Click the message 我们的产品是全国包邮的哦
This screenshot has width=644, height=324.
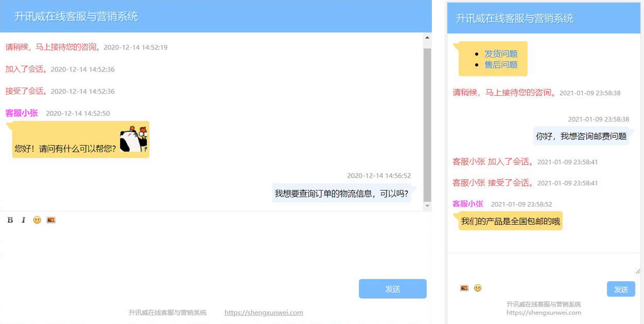click(x=510, y=221)
